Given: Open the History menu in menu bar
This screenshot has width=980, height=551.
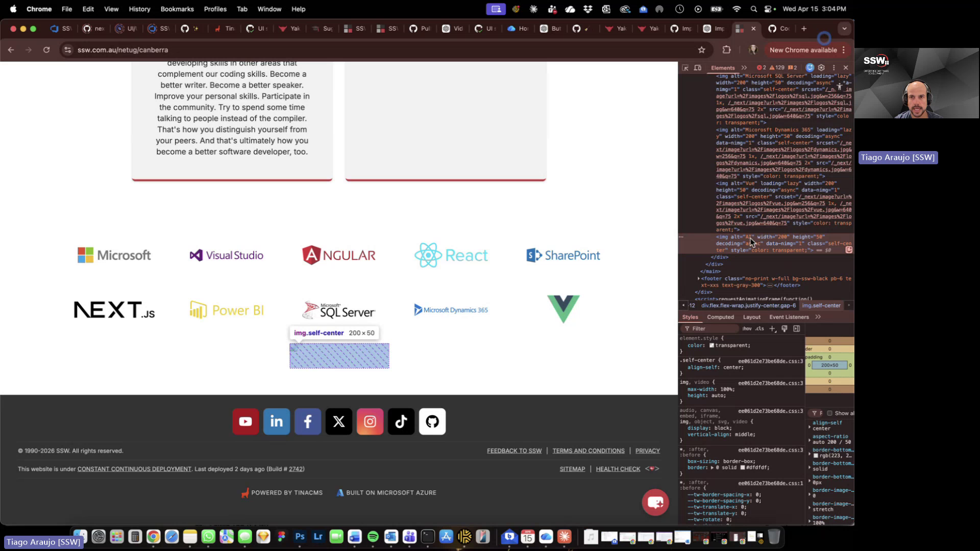Looking at the screenshot, I should coord(139,9).
